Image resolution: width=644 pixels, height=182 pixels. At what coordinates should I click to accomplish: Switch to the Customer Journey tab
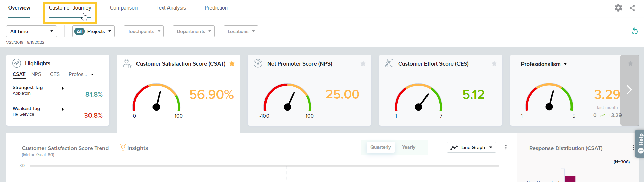70,8
